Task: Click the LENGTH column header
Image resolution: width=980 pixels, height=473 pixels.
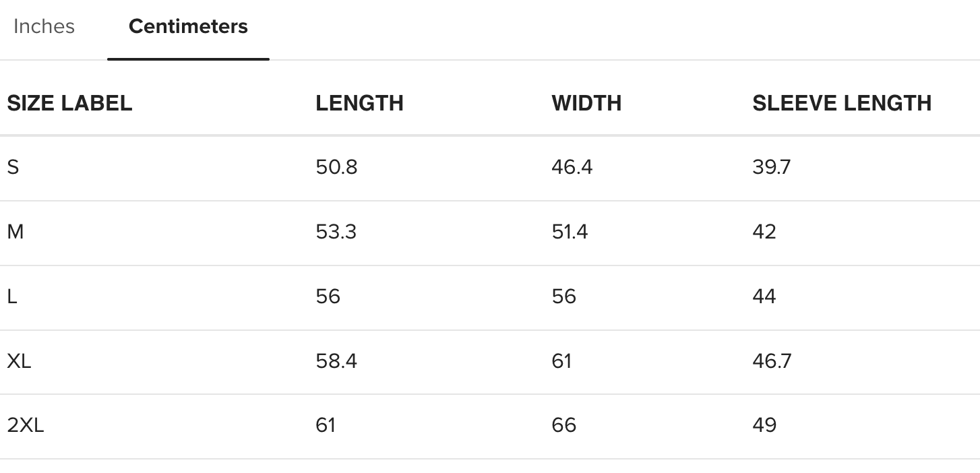Action: (x=359, y=103)
